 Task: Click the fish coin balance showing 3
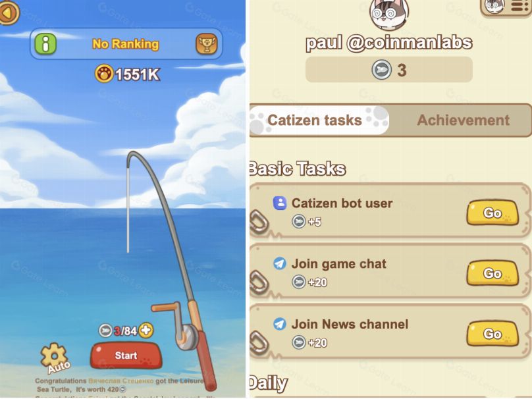(x=389, y=70)
